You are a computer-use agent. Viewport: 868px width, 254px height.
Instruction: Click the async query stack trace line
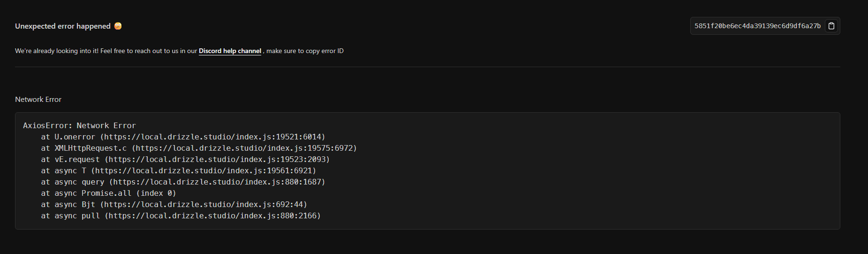point(183,182)
